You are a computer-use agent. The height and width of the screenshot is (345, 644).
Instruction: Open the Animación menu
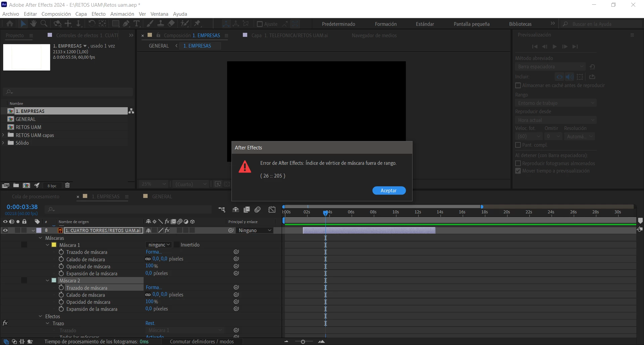[x=122, y=14]
